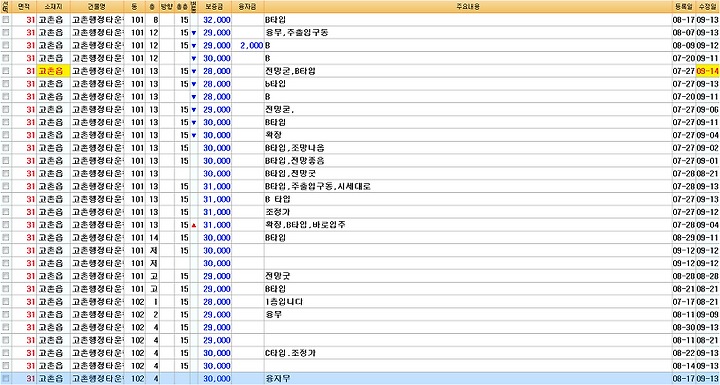Tick the checkbox of the 1층입니다 row
The image size is (720, 385).
[6, 302]
